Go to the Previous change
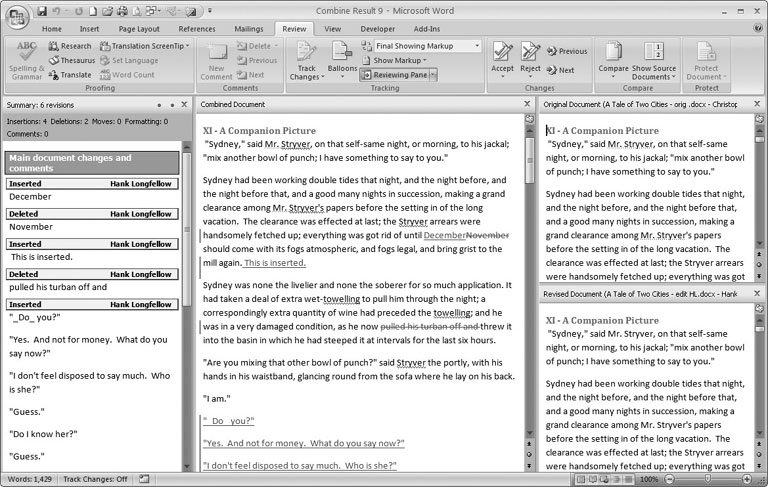 (567, 51)
